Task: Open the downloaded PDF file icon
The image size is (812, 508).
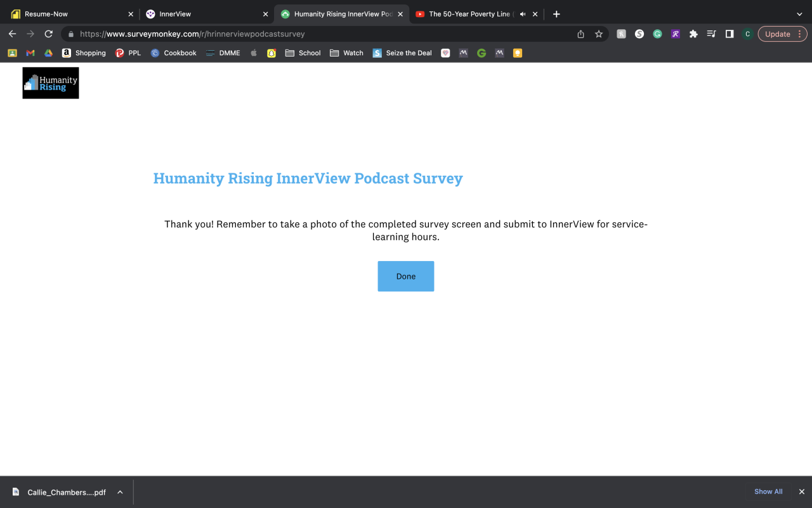Action: 16,492
